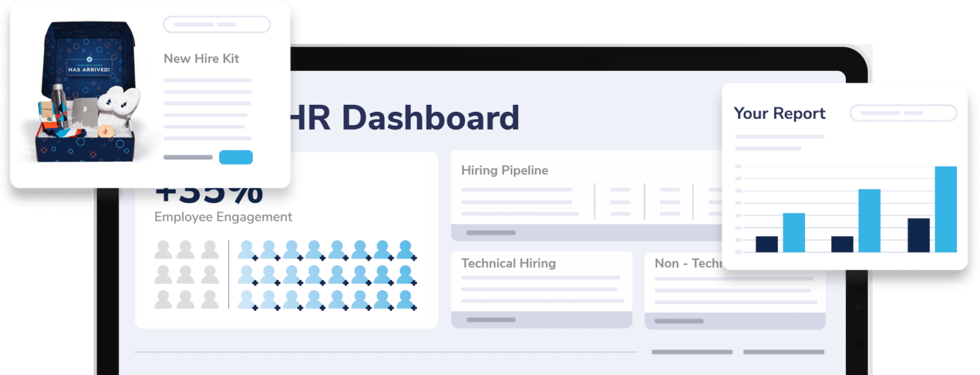Screen dimensions: 980x375
Task: Click the tallest light blue bar in report chart
Action: point(946,209)
